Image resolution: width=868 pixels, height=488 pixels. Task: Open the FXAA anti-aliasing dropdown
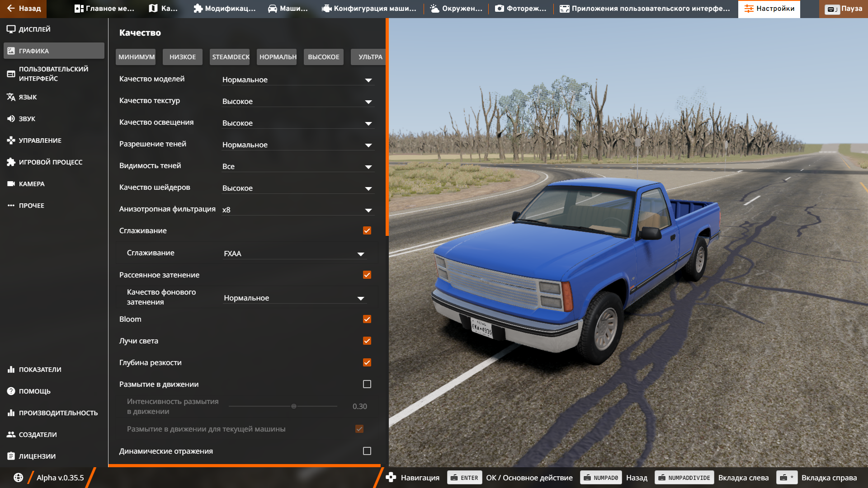click(294, 254)
